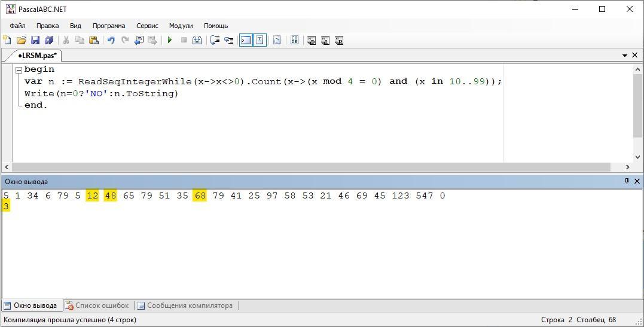Click the CODE samples icon
This screenshot has height=327, width=644.
click(x=294, y=40)
